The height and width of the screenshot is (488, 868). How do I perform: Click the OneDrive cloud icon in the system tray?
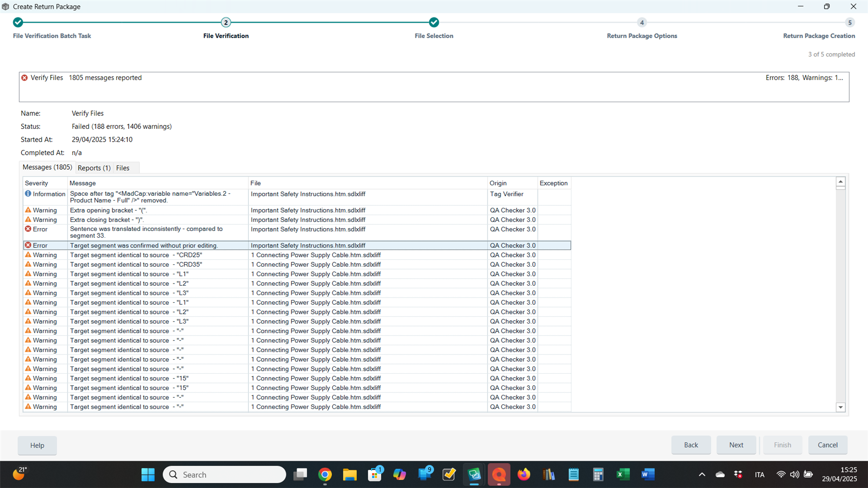(720, 474)
